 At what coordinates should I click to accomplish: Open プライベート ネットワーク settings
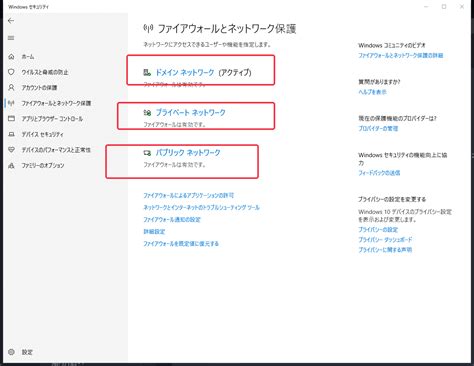click(191, 113)
